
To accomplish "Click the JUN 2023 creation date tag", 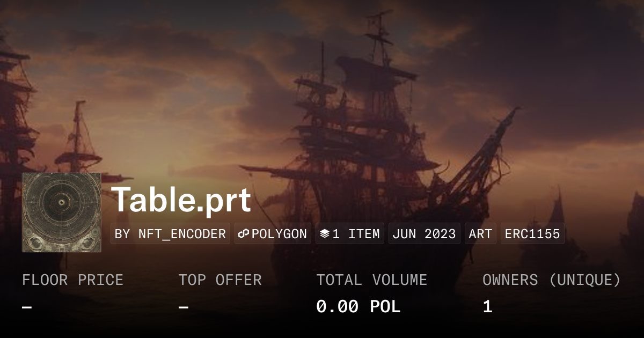I will [424, 234].
